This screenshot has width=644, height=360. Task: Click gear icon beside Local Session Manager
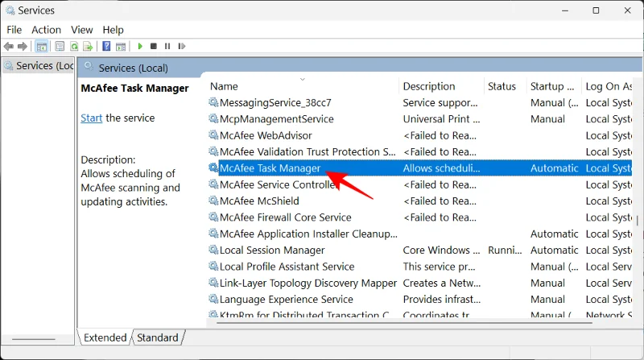[x=213, y=250]
